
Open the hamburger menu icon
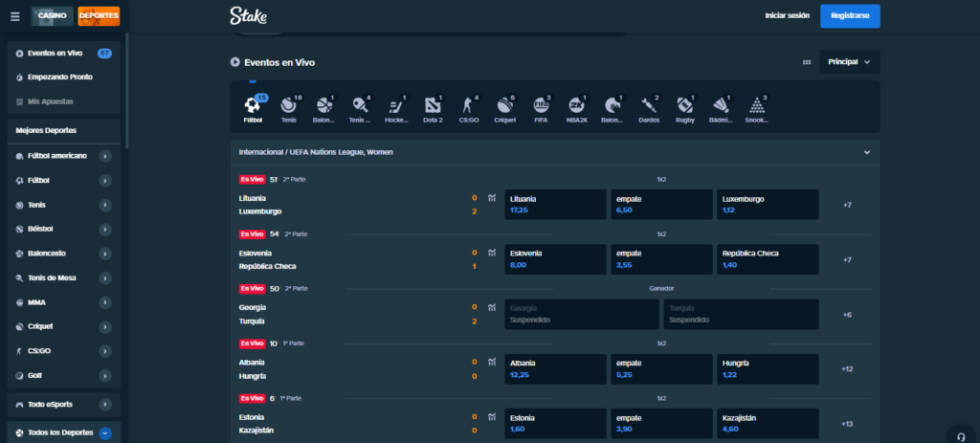(15, 16)
